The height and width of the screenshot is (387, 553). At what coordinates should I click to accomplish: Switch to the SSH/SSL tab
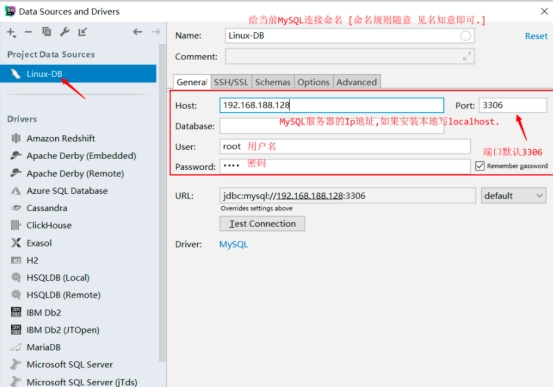pyautogui.click(x=231, y=82)
